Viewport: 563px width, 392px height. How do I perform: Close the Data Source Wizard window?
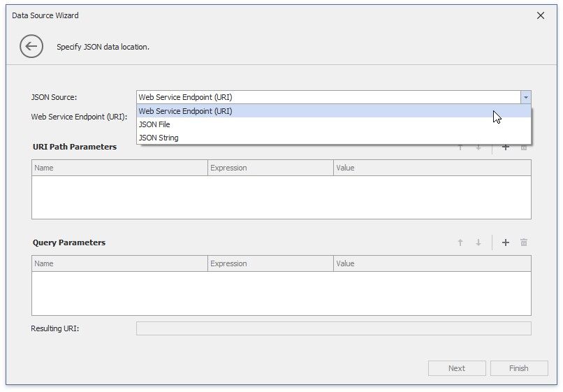click(x=540, y=15)
